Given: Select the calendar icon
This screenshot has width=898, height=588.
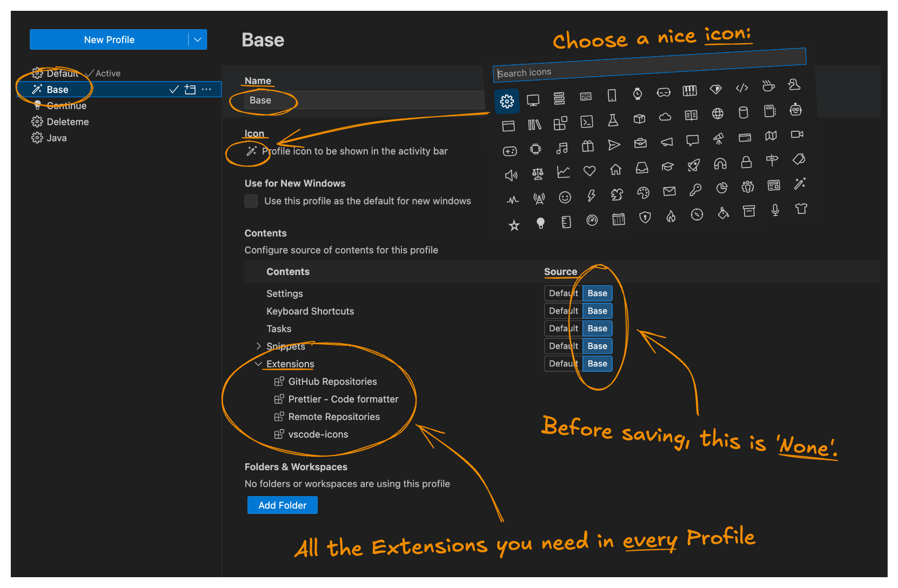Looking at the screenshot, I should (619, 219).
